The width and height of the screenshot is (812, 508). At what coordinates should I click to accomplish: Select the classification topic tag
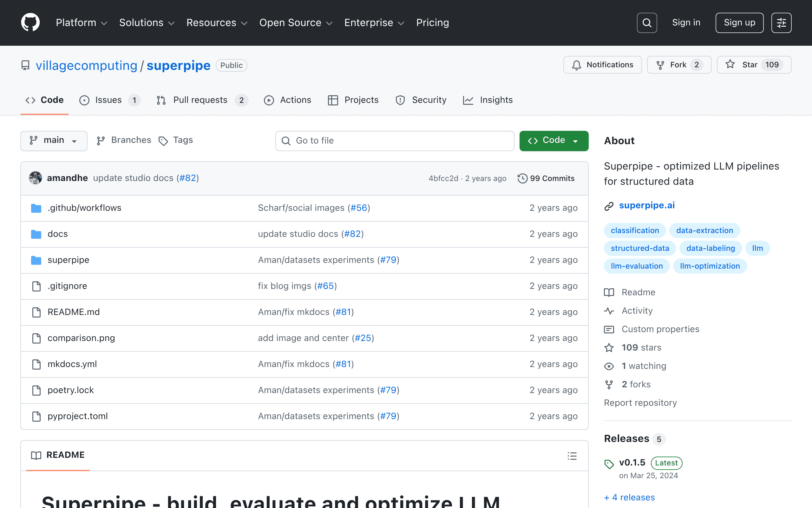point(635,231)
